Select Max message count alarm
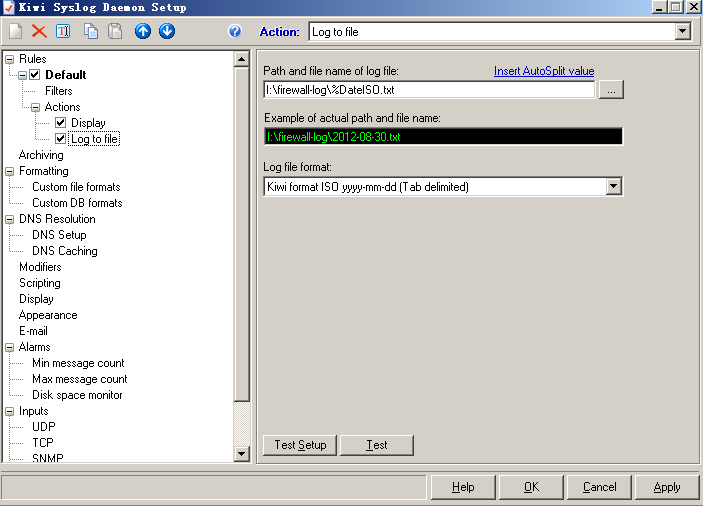 pos(80,379)
